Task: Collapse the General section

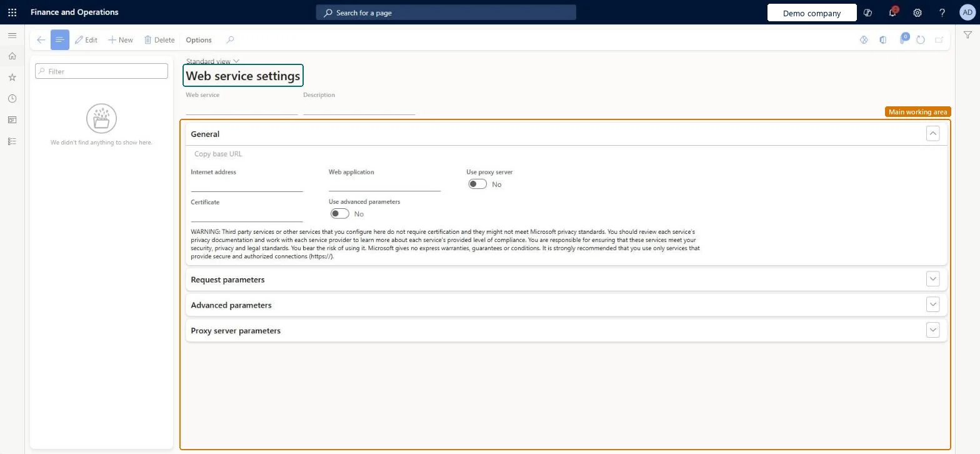Action: coord(932,133)
